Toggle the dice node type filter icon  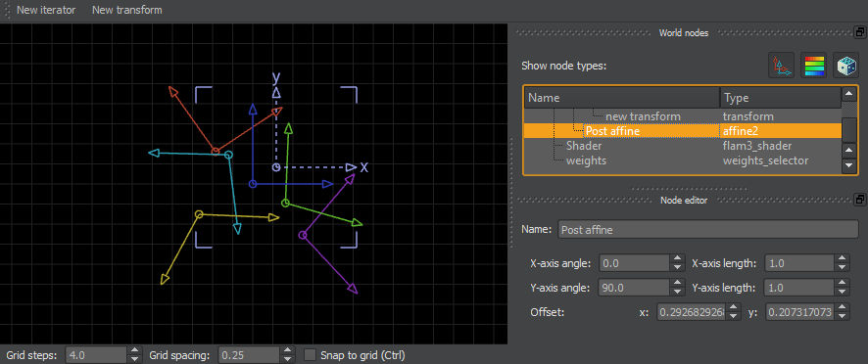pos(845,66)
